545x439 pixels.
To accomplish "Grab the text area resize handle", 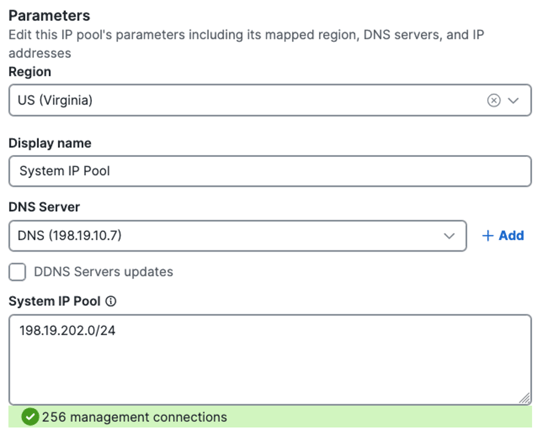I will (524, 398).
